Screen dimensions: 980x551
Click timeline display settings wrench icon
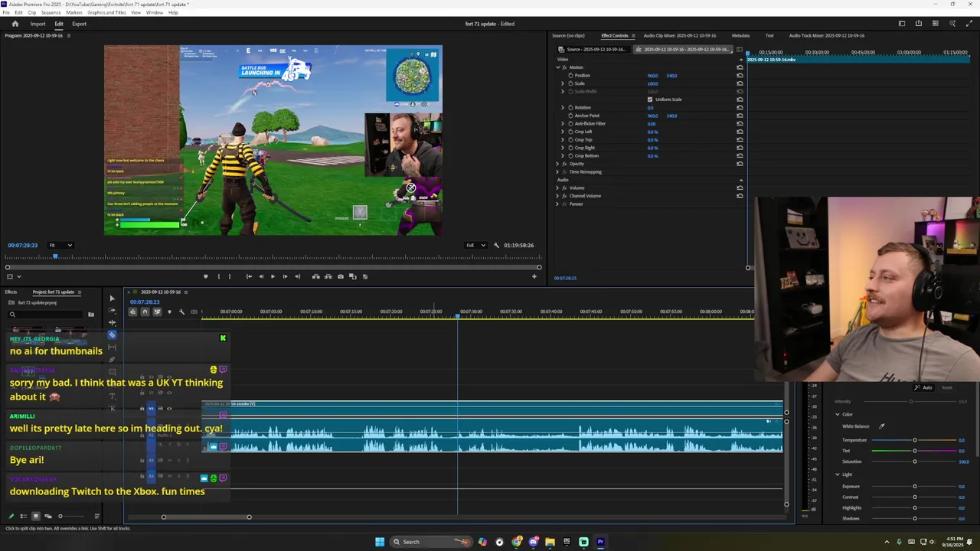click(x=181, y=311)
